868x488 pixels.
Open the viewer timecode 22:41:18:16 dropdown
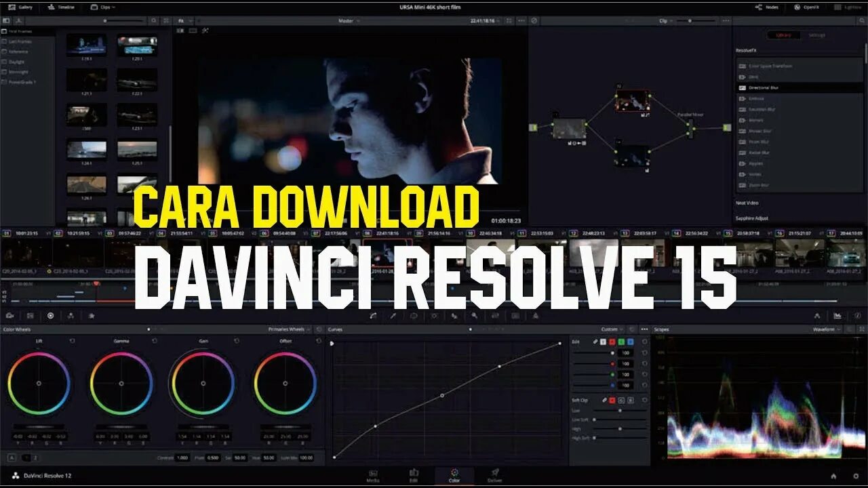click(486, 21)
